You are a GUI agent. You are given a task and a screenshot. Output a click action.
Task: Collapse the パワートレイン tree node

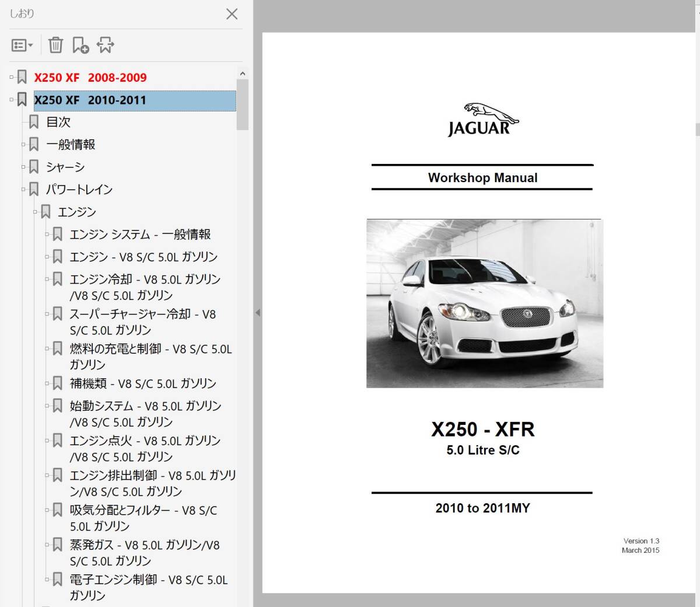(x=23, y=189)
